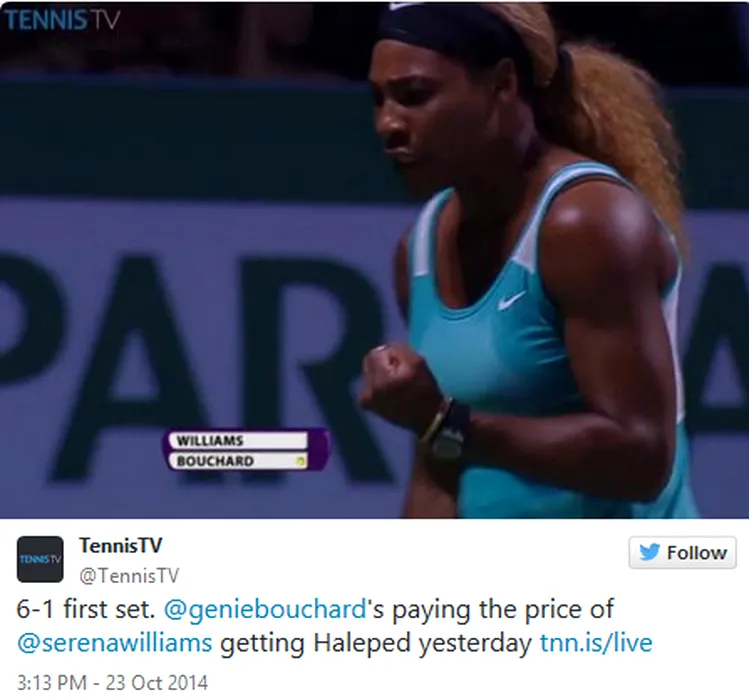Open the @serenawilliams mention link

(x=115, y=643)
